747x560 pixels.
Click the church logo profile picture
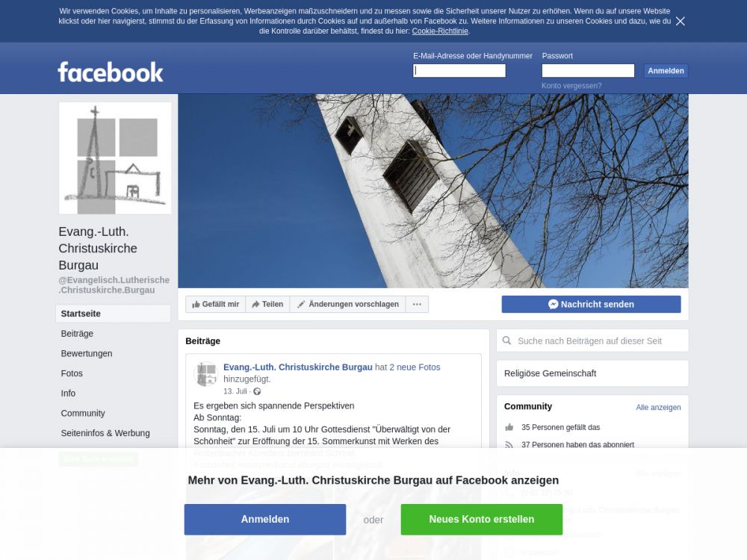tap(115, 158)
